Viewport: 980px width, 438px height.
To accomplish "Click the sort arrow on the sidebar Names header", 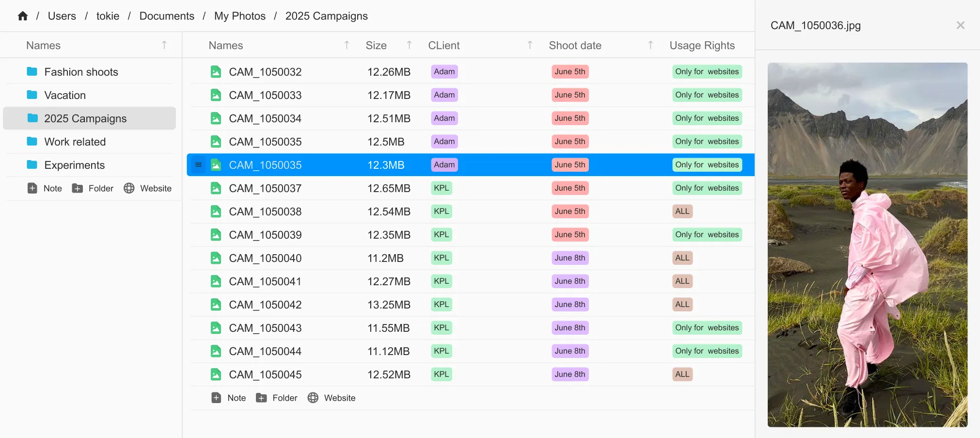I will (x=163, y=45).
